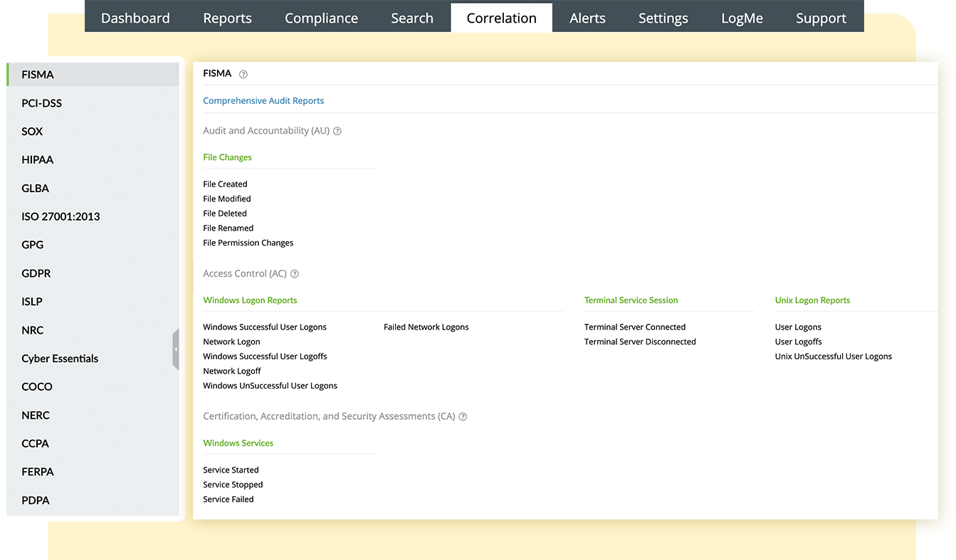Screen dimensions: 956x560
Task: Click help icon beside Security Assessments (CA)
Action: coord(463,417)
